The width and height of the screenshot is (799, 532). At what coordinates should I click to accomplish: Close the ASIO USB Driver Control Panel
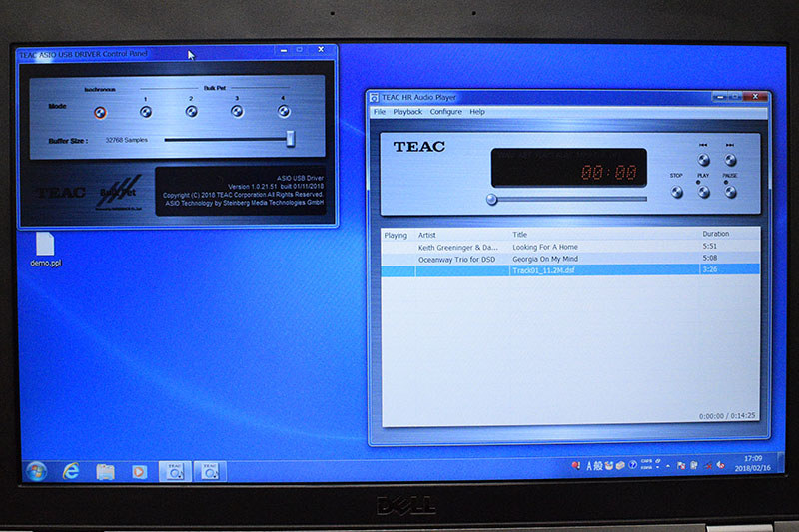point(321,49)
